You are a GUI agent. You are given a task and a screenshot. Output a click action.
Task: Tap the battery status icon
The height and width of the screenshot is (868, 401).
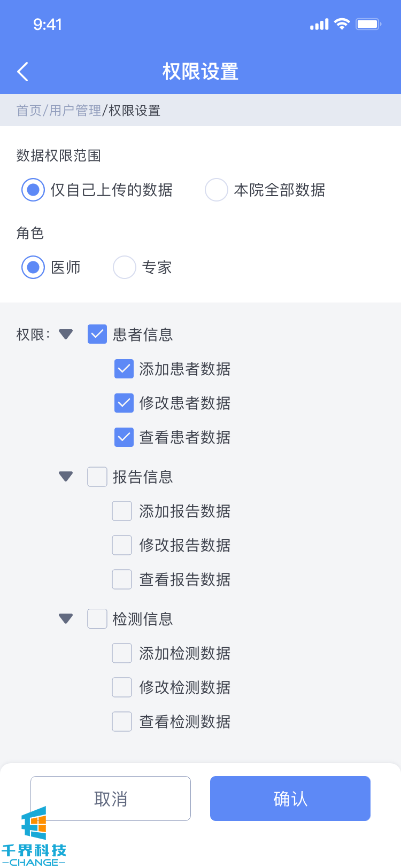click(368, 24)
